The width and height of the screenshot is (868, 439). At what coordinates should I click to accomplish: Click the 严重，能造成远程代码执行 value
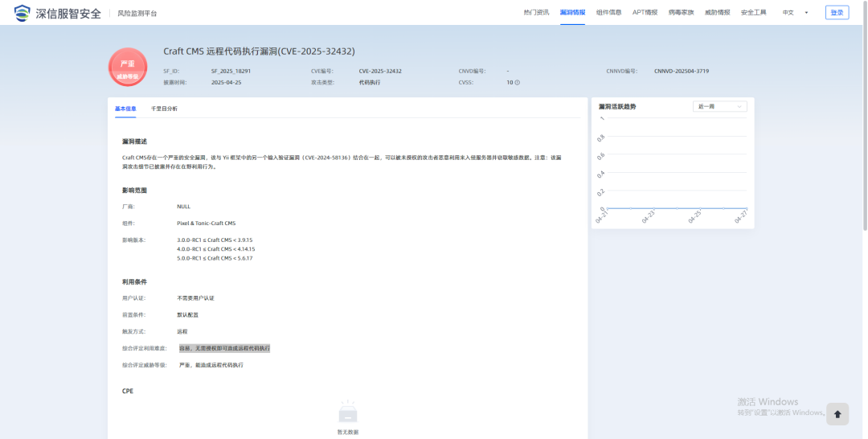tap(211, 365)
